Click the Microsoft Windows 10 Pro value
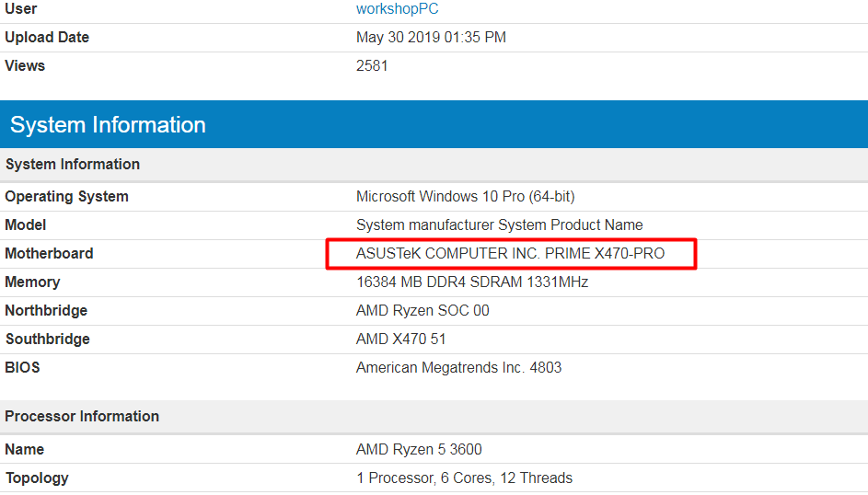 (465, 197)
